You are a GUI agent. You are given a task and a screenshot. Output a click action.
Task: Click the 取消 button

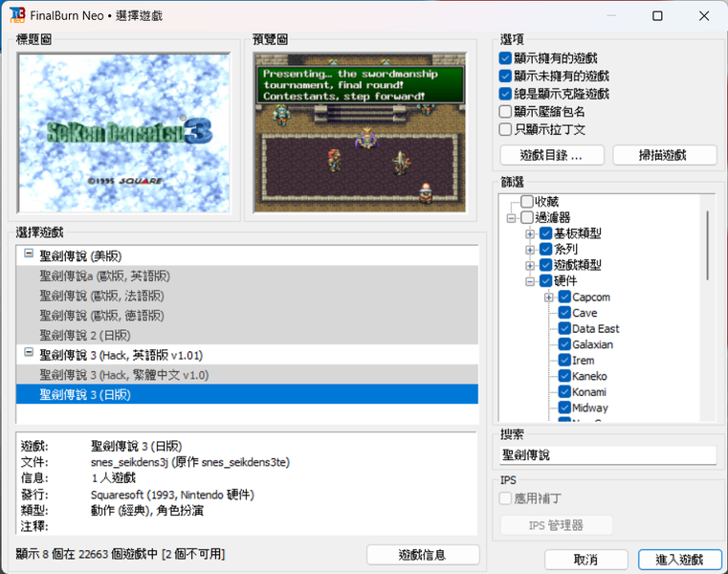[x=586, y=560]
